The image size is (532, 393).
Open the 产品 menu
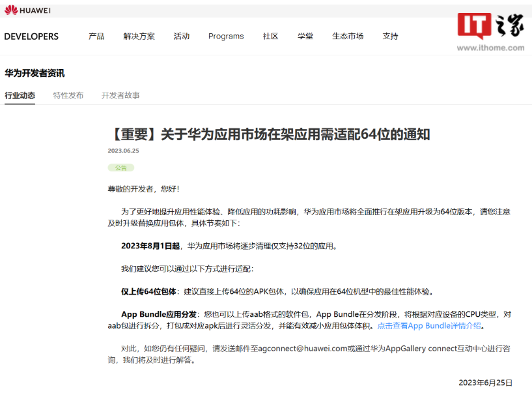96,36
